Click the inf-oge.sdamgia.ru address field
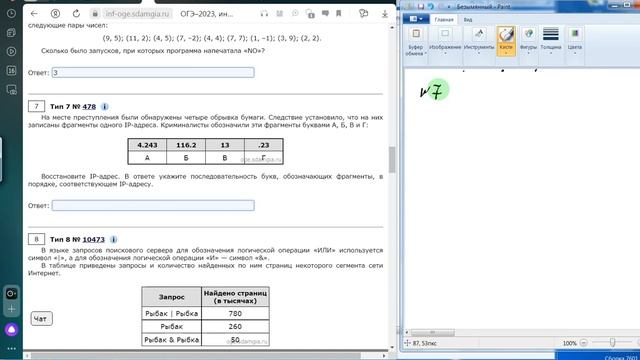This screenshot has height=360, width=640. tap(137, 13)
